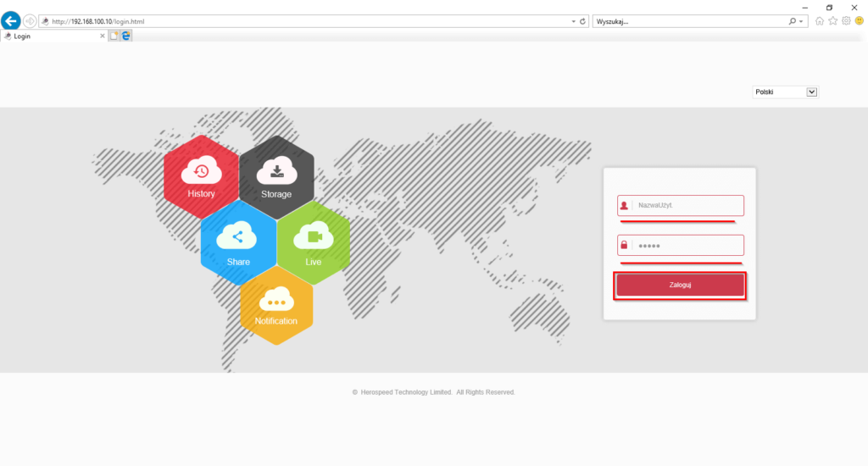Expand the Polski language dropdown

[811, 92]
